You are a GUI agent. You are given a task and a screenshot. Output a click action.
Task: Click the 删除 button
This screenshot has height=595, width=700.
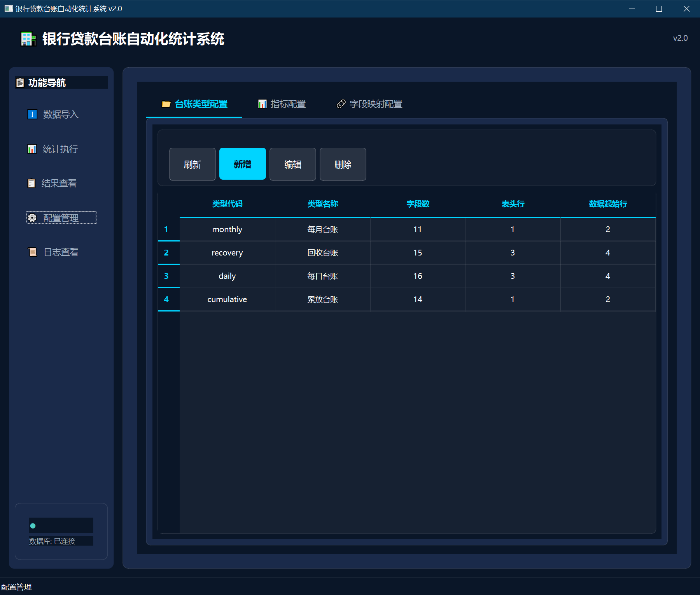pos(343,164)
